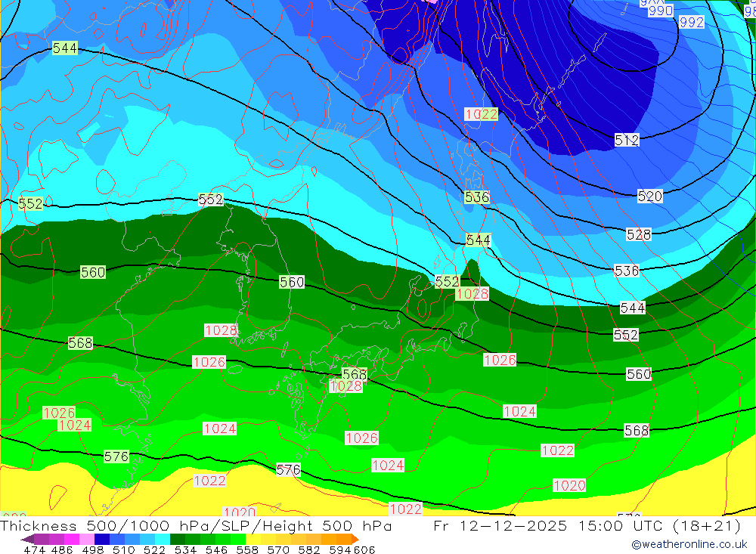Click the 498 legend value
Screen dimensions: 756x554
(92, 549)
